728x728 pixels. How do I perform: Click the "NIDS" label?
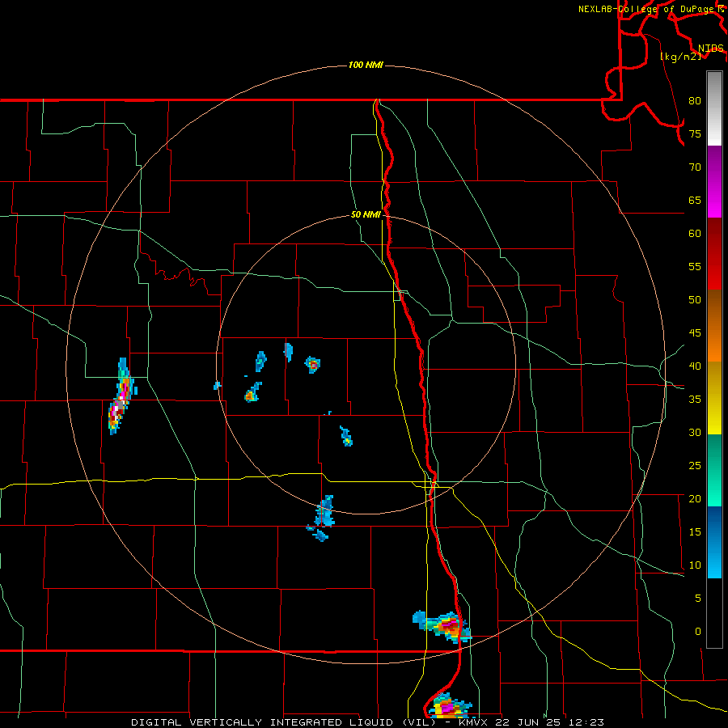[x=710, y=49]
